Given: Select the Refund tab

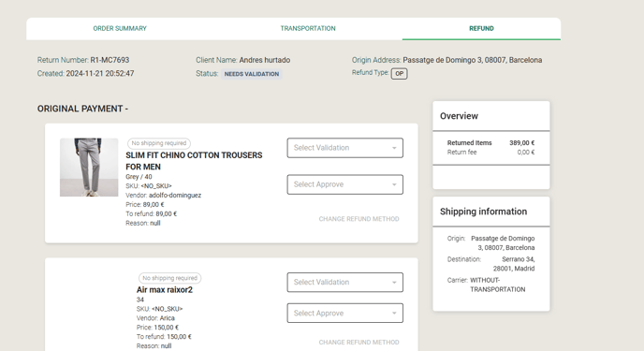Looking at the screenshot, I should [x=481, y=28].
